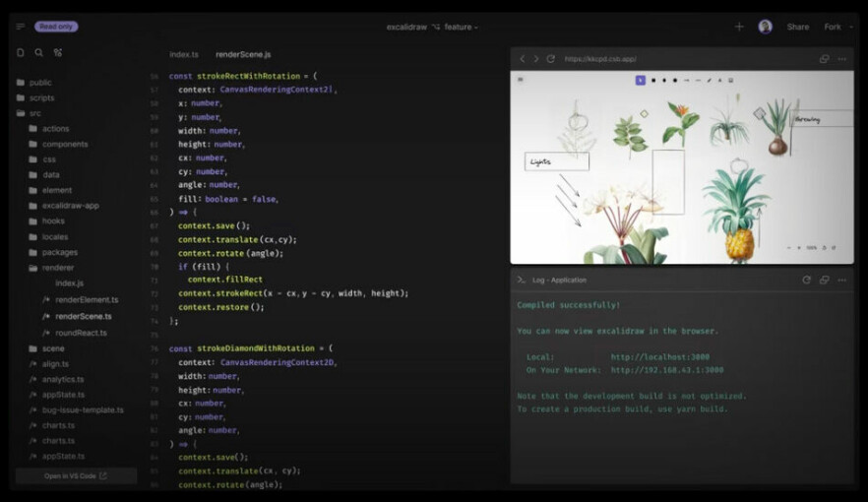Click the Read only badge
Screen dimensions: 868x502
(x=56, y=27)
